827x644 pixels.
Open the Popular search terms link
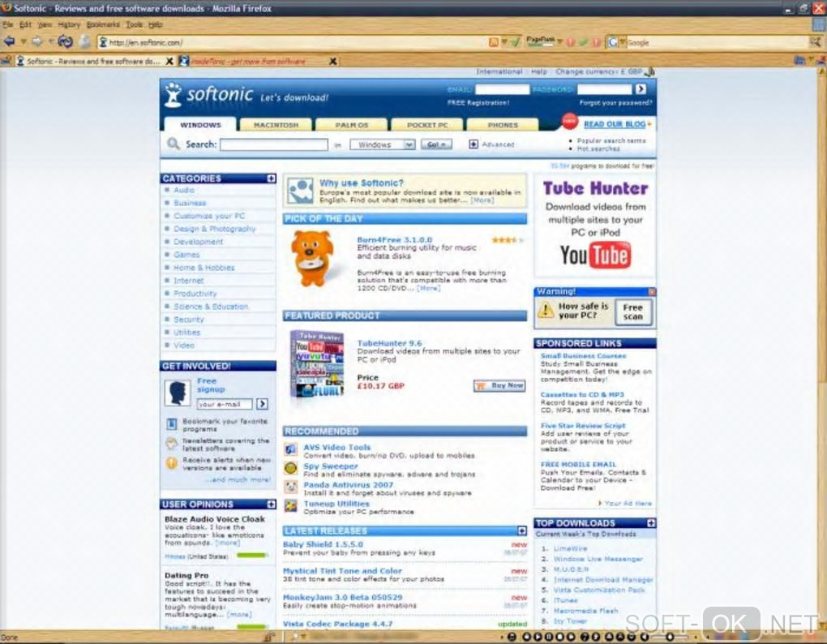(611, 141)
